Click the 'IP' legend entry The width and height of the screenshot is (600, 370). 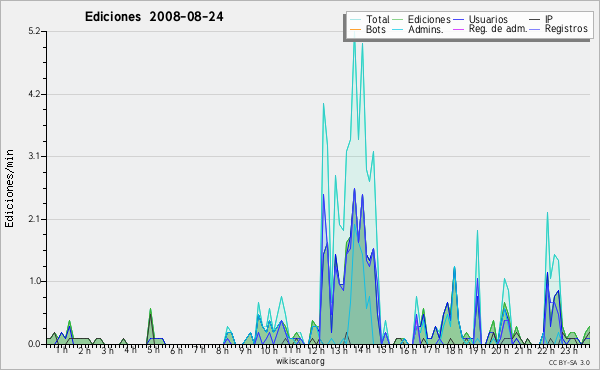click(549, 19)
